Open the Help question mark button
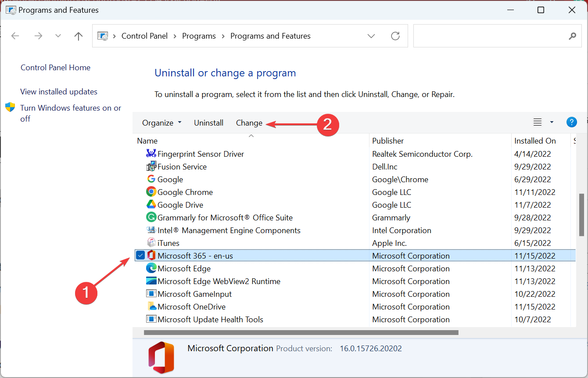This screenshot has height=378, width=588. coord(571,122)
